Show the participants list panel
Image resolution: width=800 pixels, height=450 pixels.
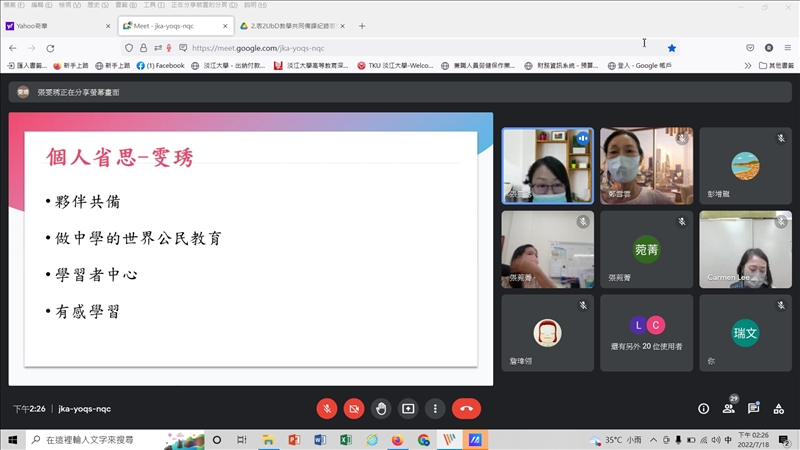pos(728,408)
